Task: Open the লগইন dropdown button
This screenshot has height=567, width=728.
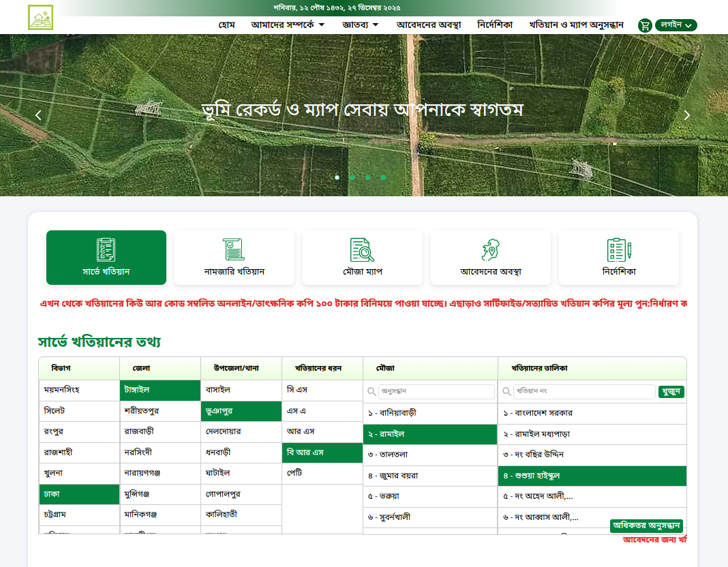Action: click(676, 25)
